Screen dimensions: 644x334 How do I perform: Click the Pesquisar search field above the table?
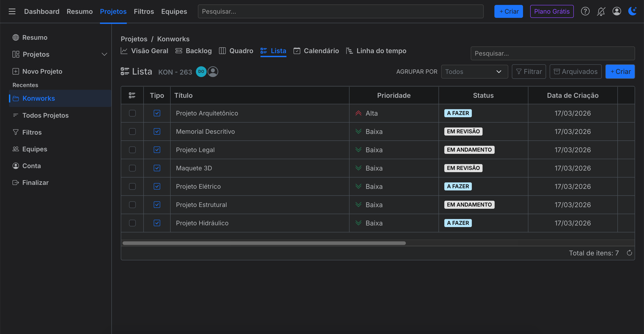coord(553,53)
